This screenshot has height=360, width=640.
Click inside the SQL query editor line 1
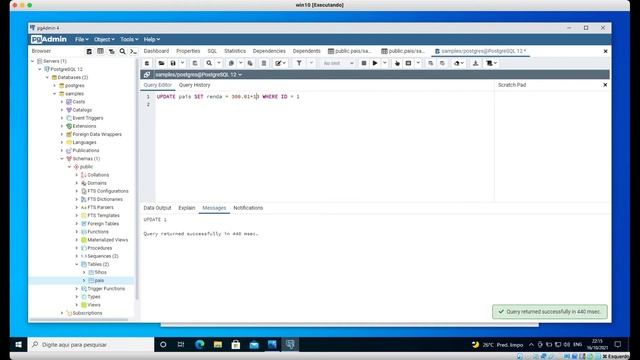tap(324, 97)
